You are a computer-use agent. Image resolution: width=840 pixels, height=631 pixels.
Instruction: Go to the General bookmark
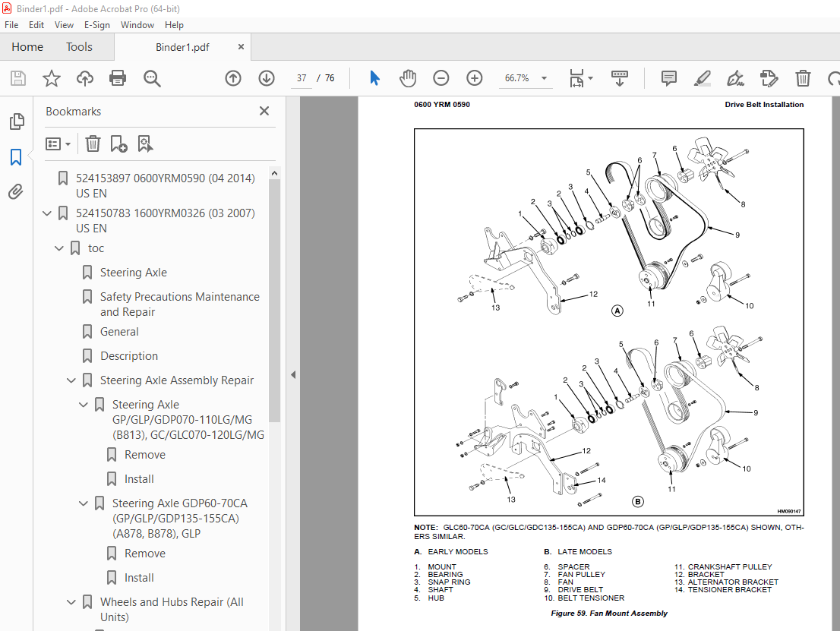click(x=119, y=332)
